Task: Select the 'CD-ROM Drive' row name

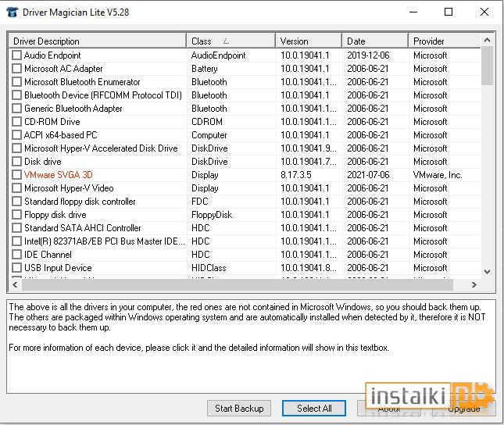Action: [x=52, y=122]
